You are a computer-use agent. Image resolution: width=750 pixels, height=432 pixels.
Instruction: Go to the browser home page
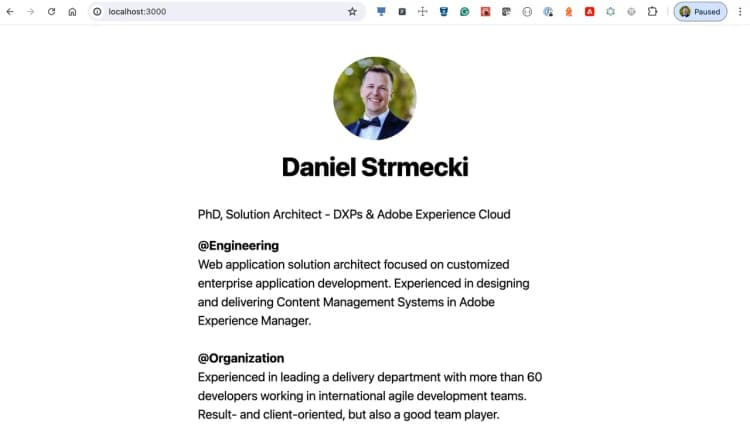[x=72, y=12]
